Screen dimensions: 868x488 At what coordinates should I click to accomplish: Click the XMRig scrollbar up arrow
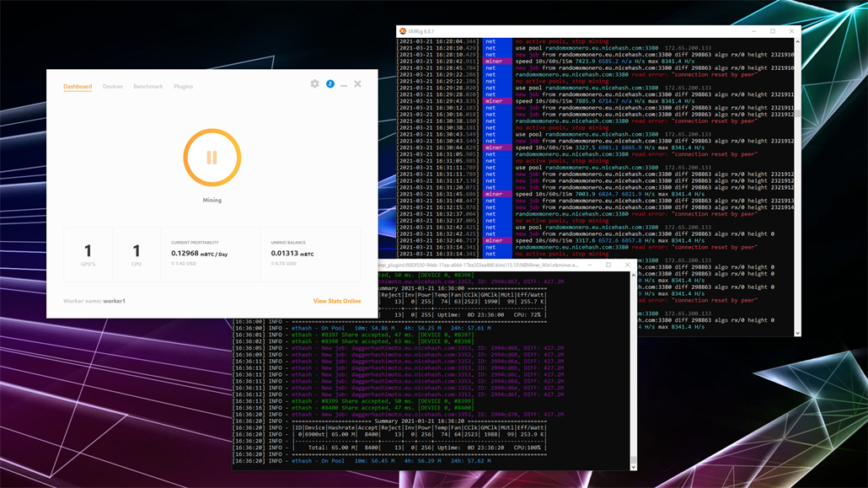[x=798, y=41]
